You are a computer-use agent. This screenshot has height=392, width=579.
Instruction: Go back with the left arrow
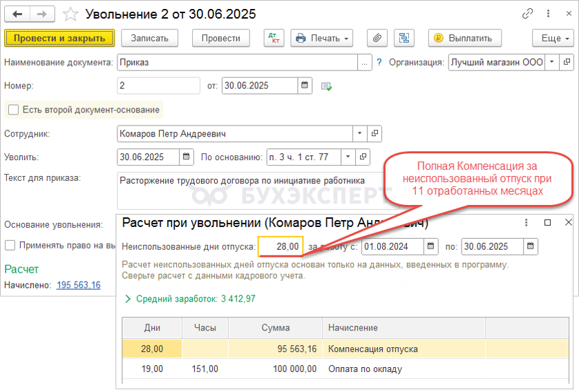pyautogui.click(x=17, y=14)
